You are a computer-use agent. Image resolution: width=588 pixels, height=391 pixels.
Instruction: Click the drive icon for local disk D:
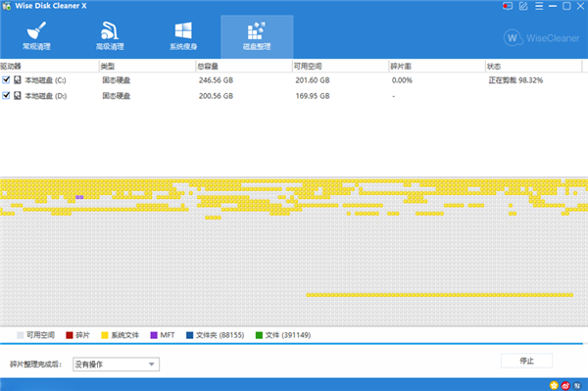[18, 96]
